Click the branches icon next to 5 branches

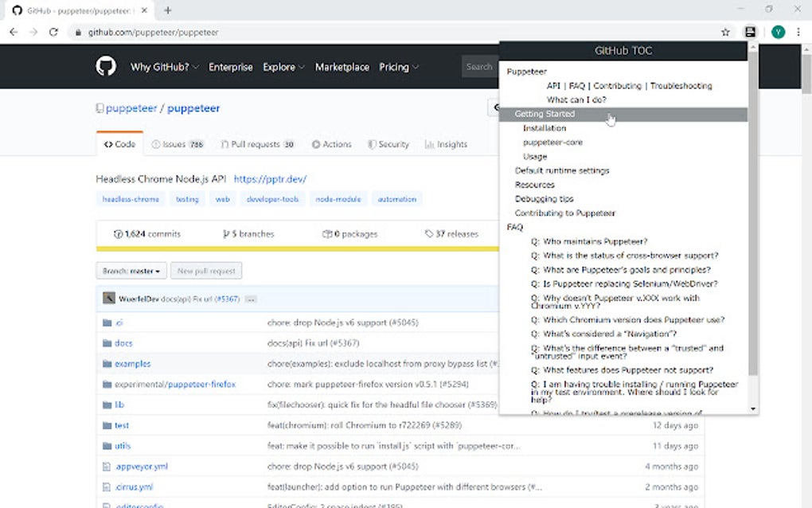(x=227, y=233)
